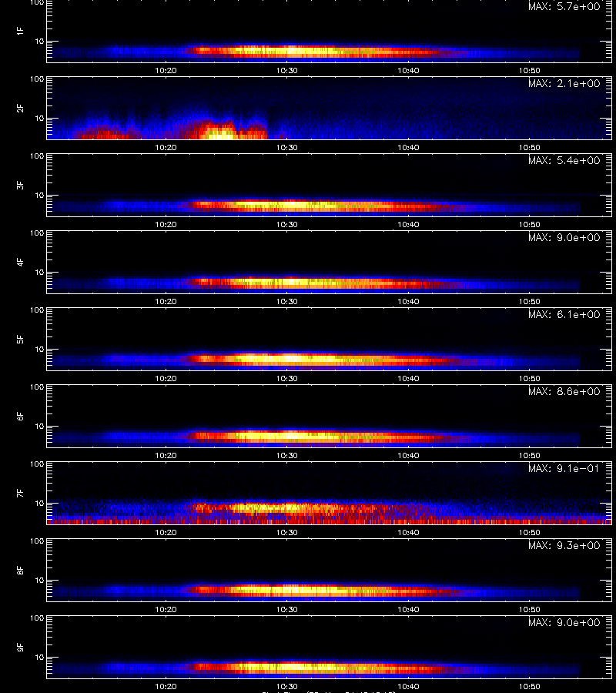Click the 2F panel axis label
This screenshot has width=616, height=693.
[x=19, y=108]
